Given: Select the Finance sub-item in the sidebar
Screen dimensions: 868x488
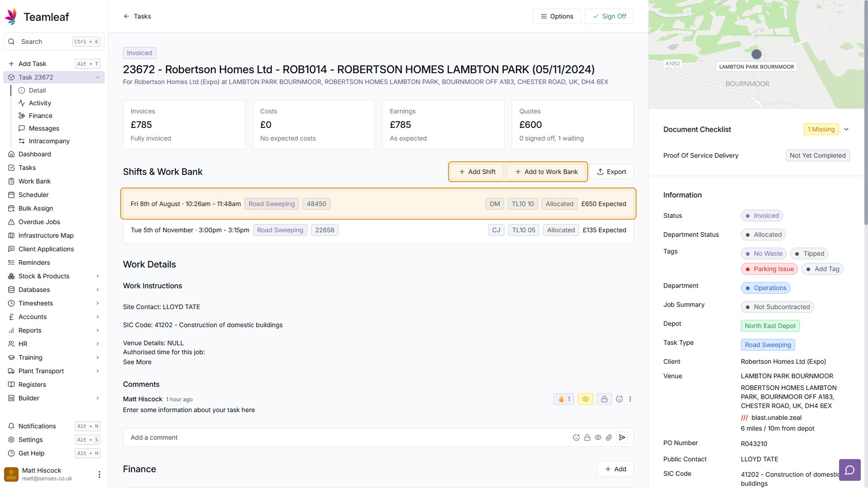Looking at the screenshot, I should 59,116.
